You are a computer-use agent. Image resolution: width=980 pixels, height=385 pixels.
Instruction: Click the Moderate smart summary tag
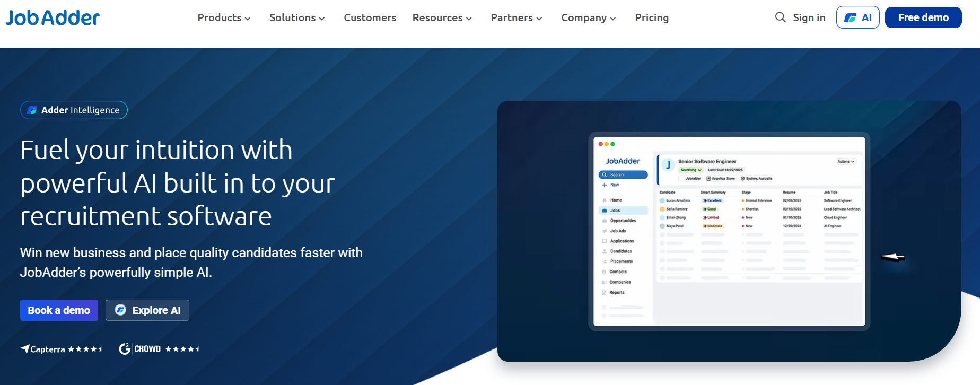[713, 226]
